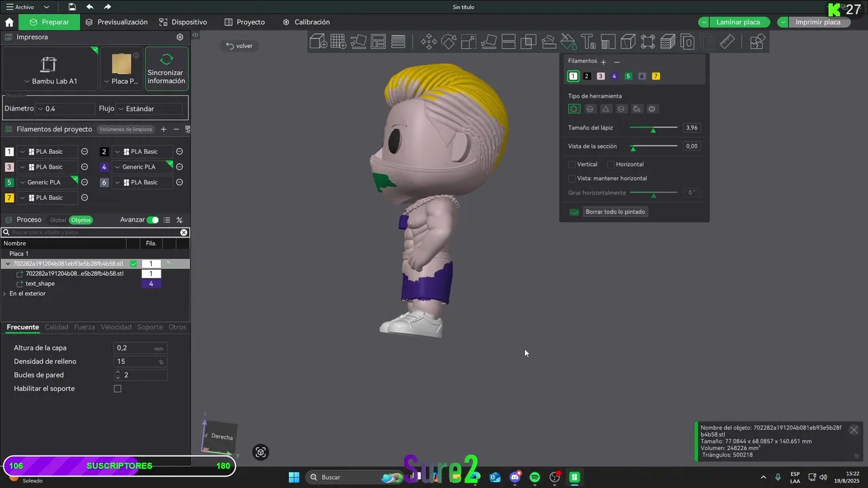
Task: Check Habilitar el soporte
Action: 117,388
